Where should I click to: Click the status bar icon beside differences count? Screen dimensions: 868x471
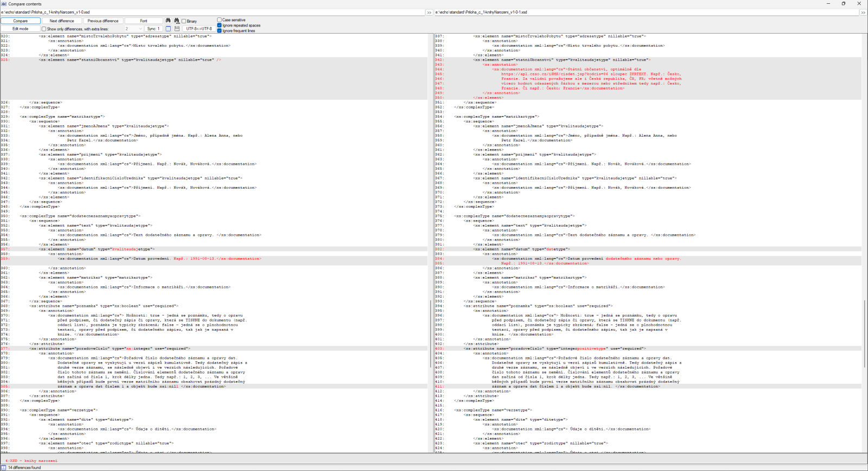(x=4, y=467)
